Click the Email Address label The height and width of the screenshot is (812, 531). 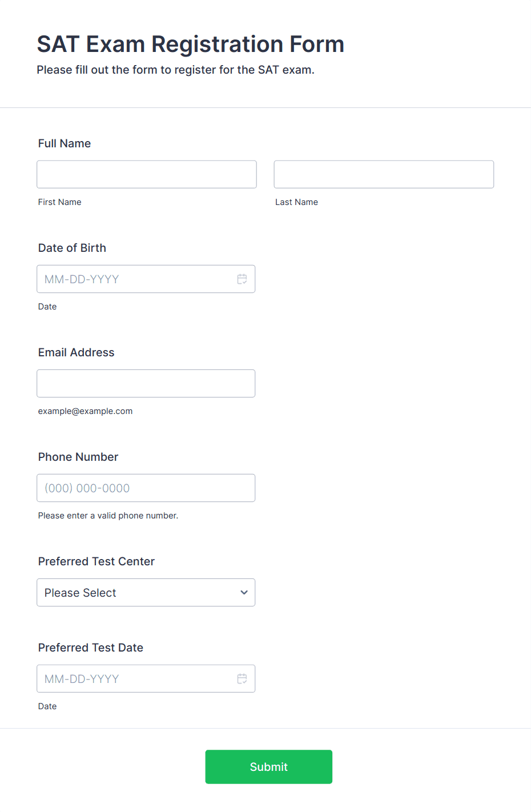[77, 352]
